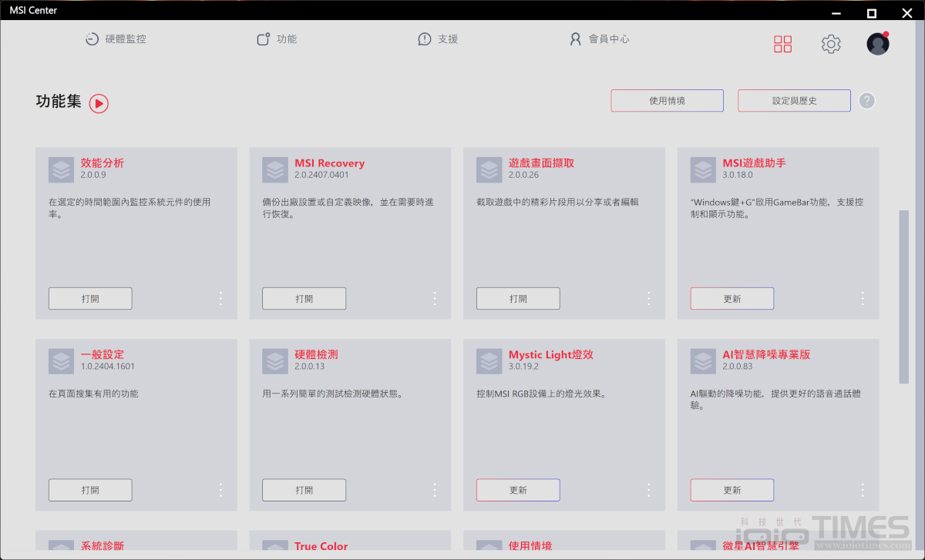Click the 系統診斷 card title
Image resolution: width=925 pixels, height=560 pixels.
pyautogui.click(x=103, y=546)
